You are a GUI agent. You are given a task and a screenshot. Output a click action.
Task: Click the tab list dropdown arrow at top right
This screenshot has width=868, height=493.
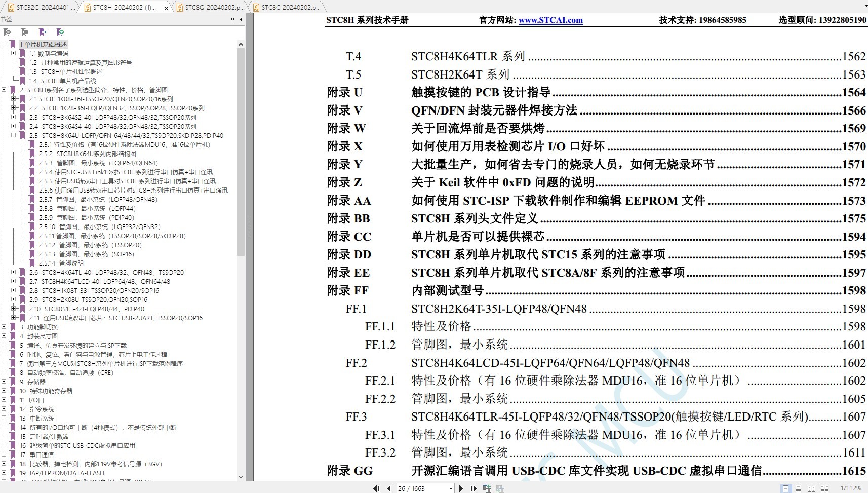point(865,7)
